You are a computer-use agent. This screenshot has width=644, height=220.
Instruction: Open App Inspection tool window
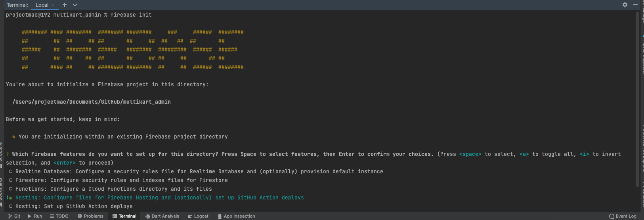click(x=236, y=216)
